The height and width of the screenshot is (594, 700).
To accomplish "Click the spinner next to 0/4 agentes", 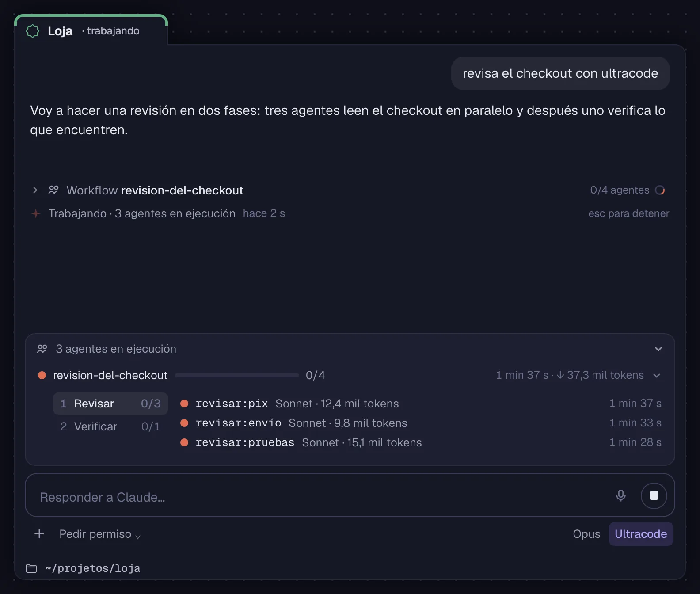I will [x=660, y=190].
